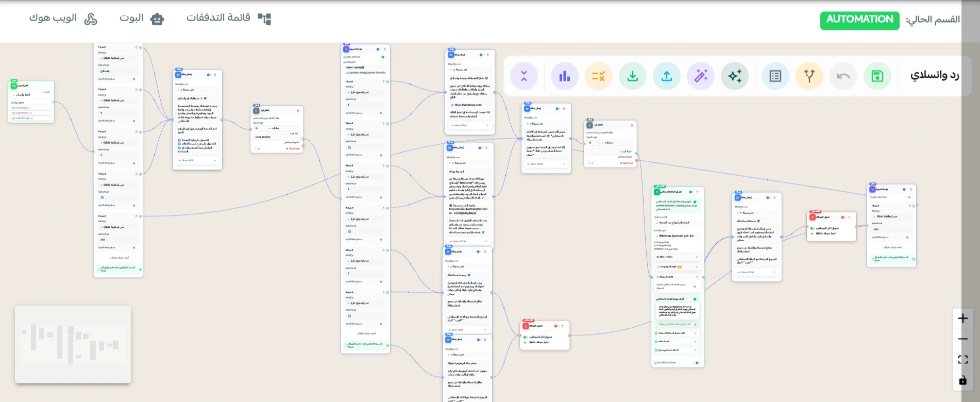Click the fit-view frame icon
This screenshot has height=402, width=980.
click(962, 360)
